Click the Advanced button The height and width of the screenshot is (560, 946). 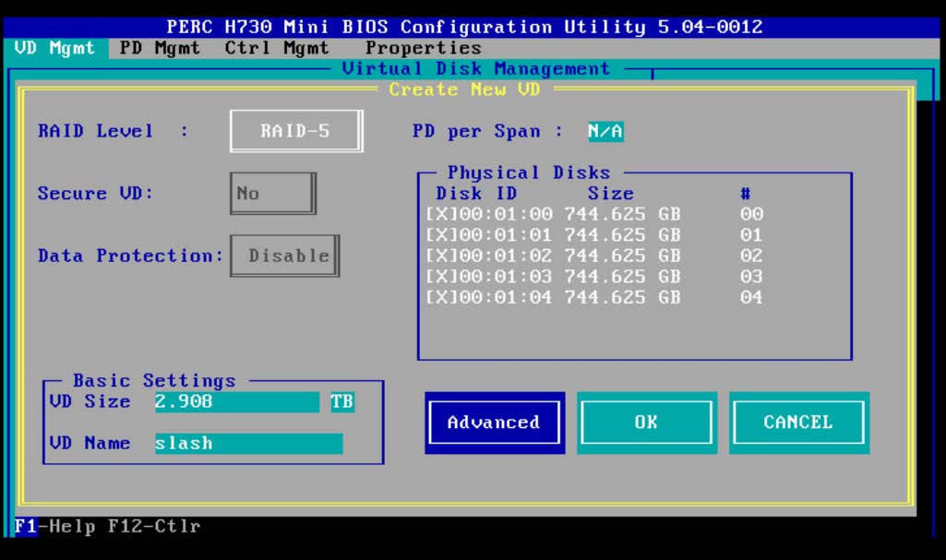495,423
